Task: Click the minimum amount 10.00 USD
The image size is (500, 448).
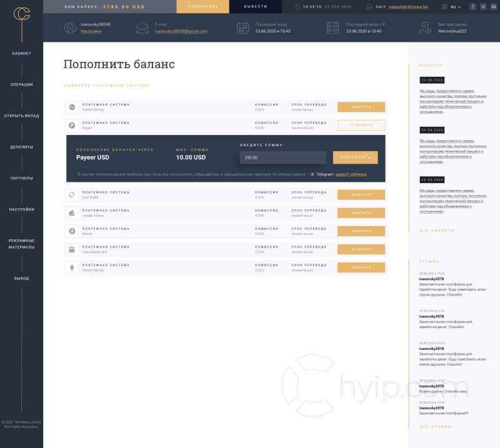Action: [x=191, y=157]
